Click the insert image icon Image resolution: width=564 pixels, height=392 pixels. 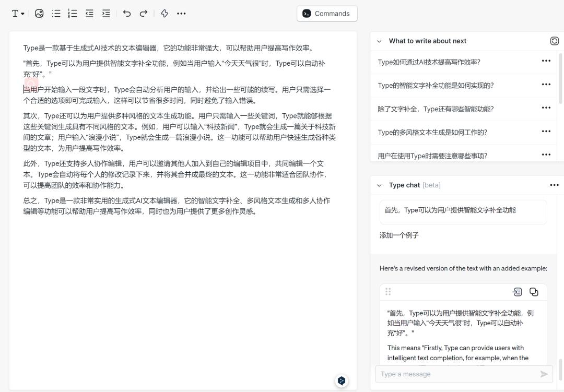coord(39,14)
